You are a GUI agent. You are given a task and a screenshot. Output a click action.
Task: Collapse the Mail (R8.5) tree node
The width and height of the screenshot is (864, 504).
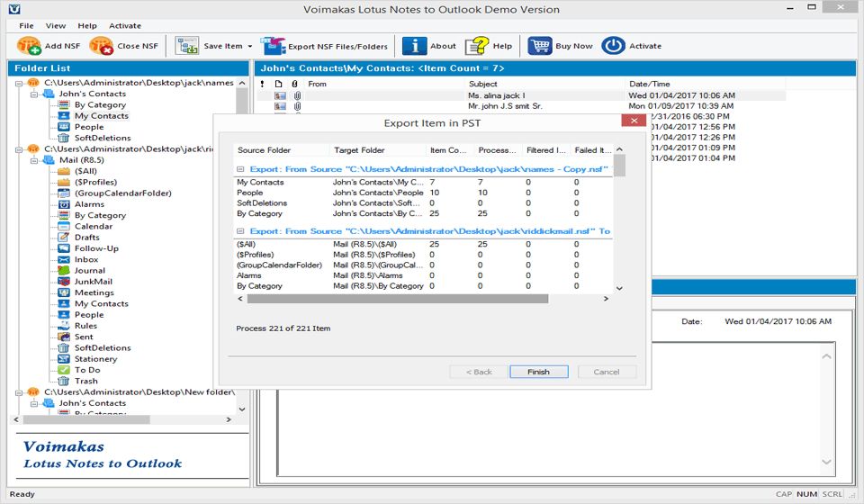point(34,161)
